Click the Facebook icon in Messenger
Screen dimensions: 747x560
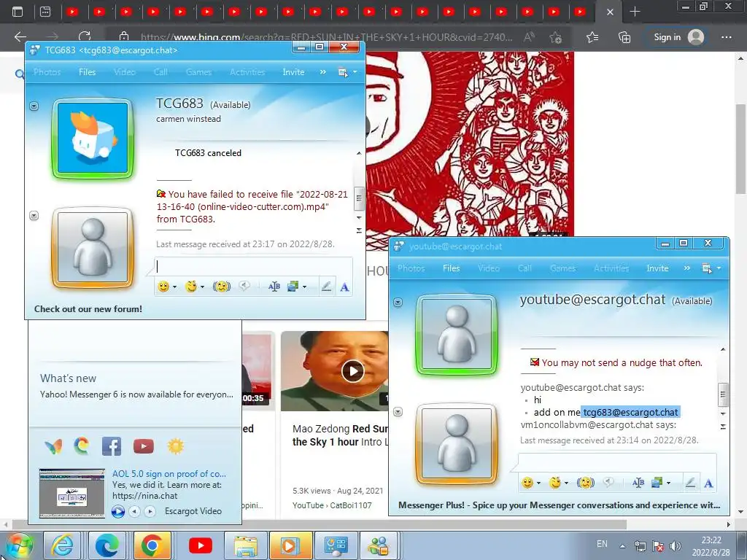pyautogui.click(x=112, y=446)
